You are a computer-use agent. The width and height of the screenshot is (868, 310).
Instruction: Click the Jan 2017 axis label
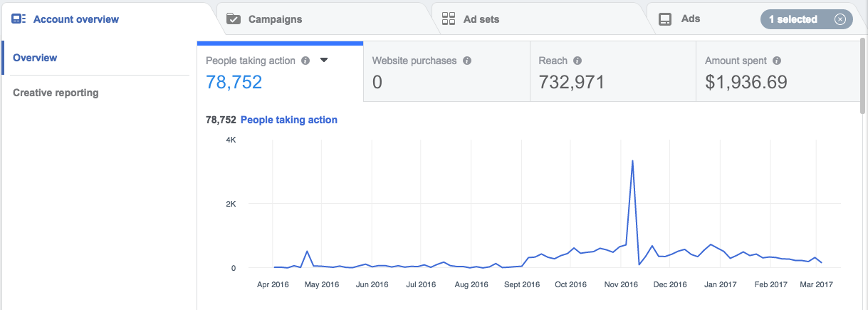pos(721,284)
